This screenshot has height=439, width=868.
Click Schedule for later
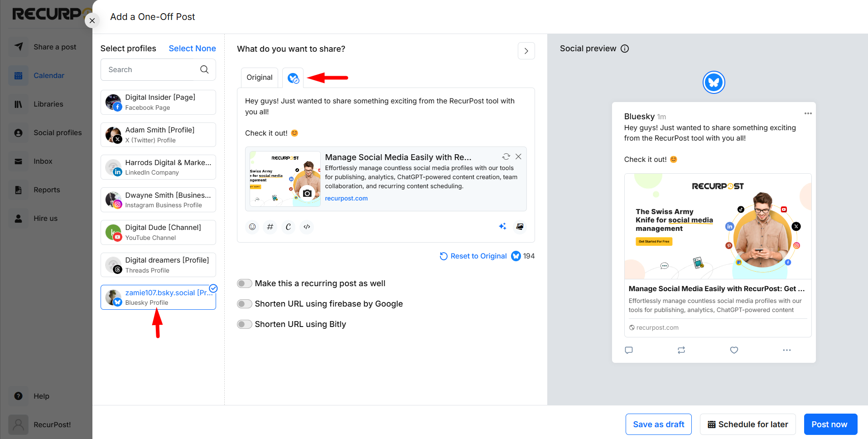coord(748,424)
